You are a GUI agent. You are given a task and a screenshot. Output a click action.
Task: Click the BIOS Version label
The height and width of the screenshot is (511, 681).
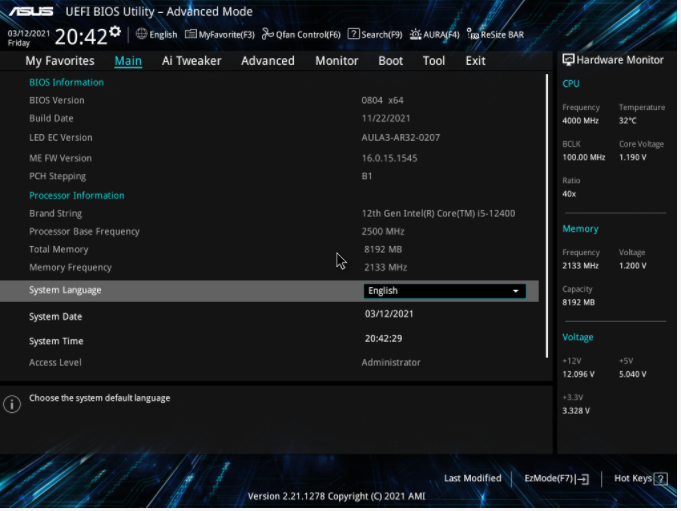[x=57, y=100]
